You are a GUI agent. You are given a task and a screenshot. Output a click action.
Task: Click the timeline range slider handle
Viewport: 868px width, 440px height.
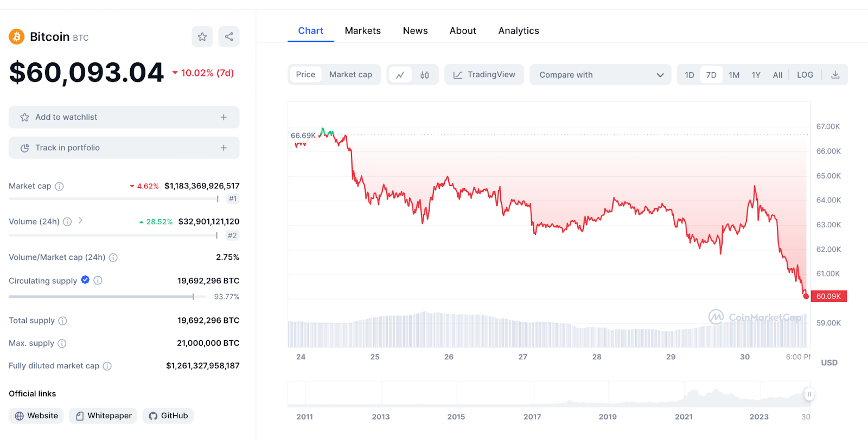[x=809, y=394]
